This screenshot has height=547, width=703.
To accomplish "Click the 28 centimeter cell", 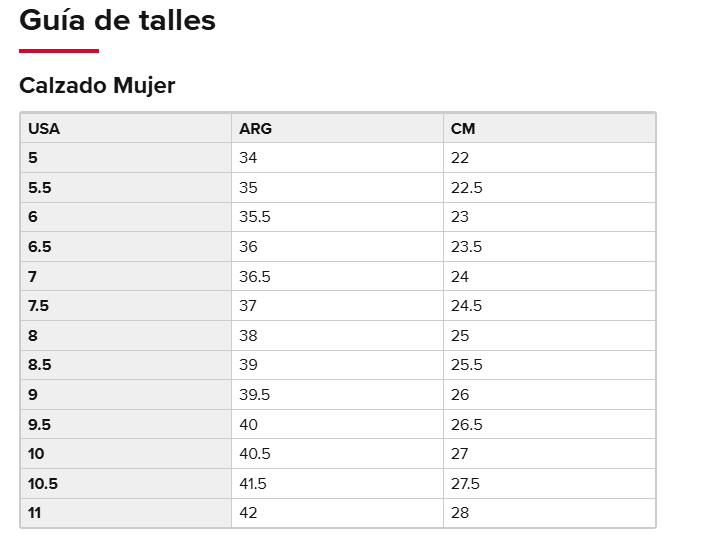I will (550, 513).
